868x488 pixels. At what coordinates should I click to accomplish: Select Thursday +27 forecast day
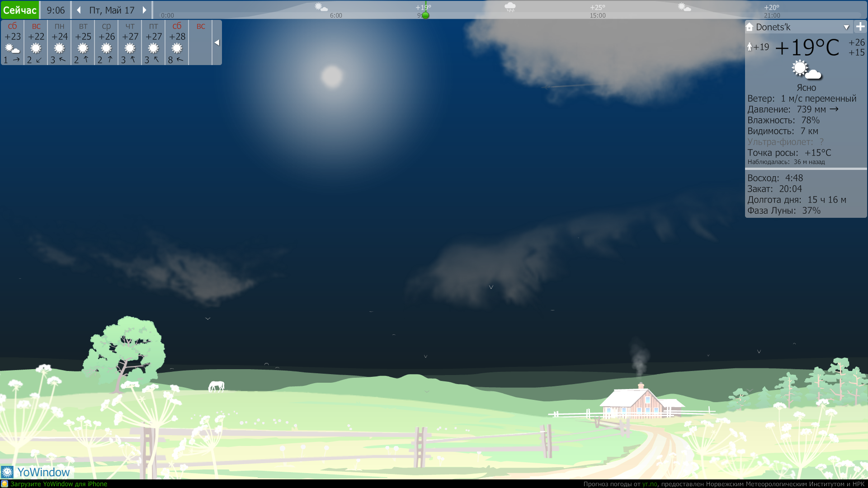pos(130,42)
